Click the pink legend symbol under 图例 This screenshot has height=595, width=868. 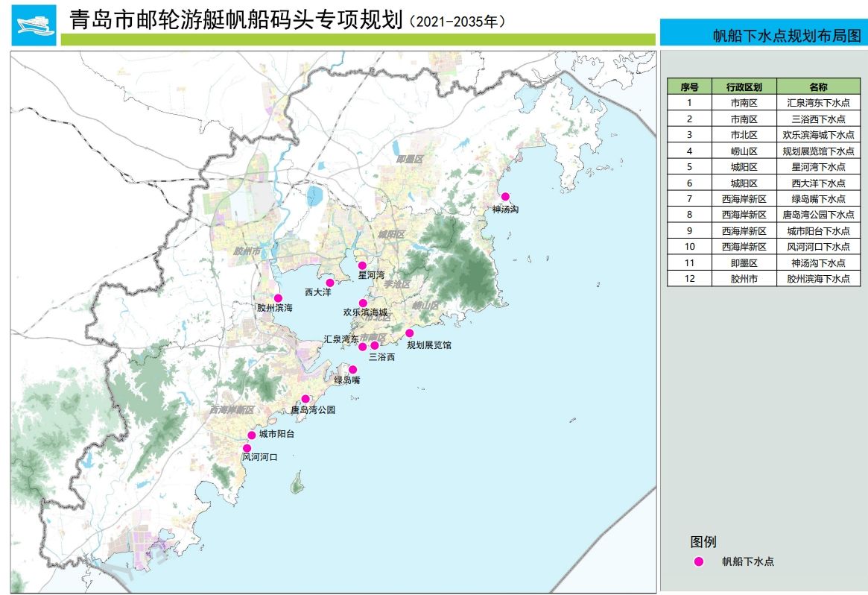tap(698, 561)
